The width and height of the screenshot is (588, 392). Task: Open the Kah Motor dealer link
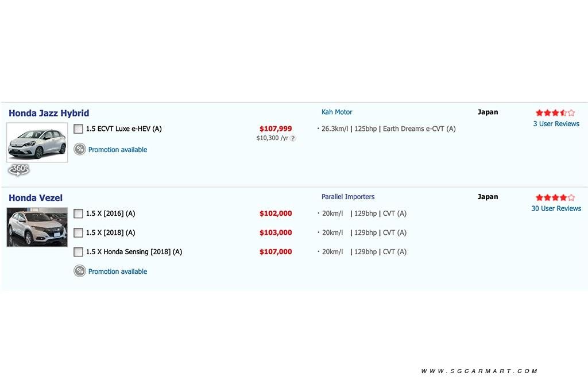pos(336,112)
